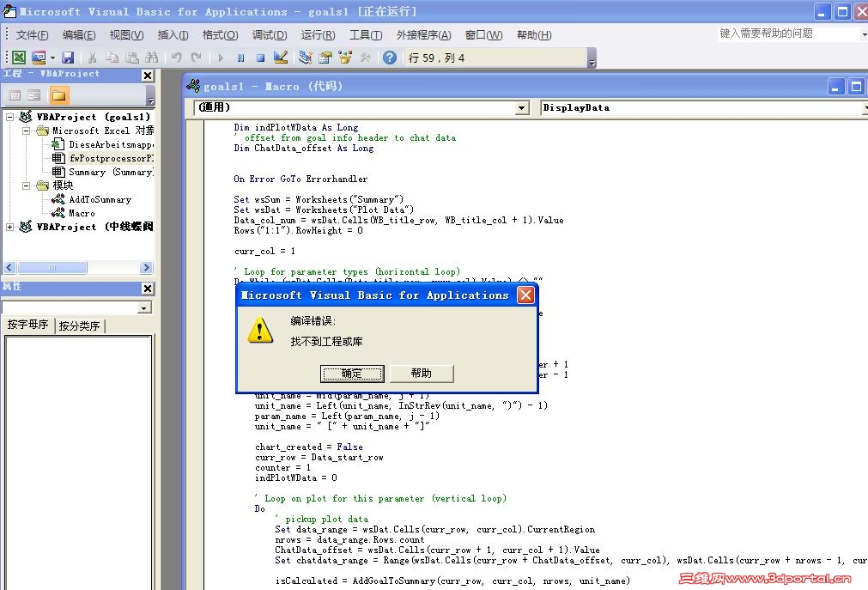Open 外接程序(A) menu
This screenshot has width=868, height=590.
click(x=423, y=35)
